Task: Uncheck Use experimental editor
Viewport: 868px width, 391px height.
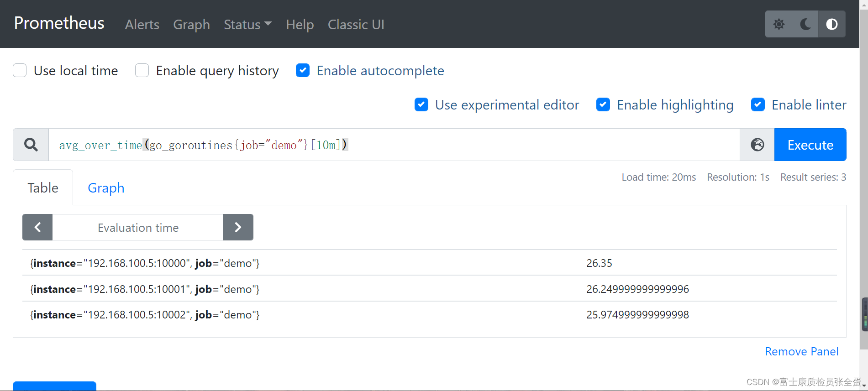Action: click(421, 104)
